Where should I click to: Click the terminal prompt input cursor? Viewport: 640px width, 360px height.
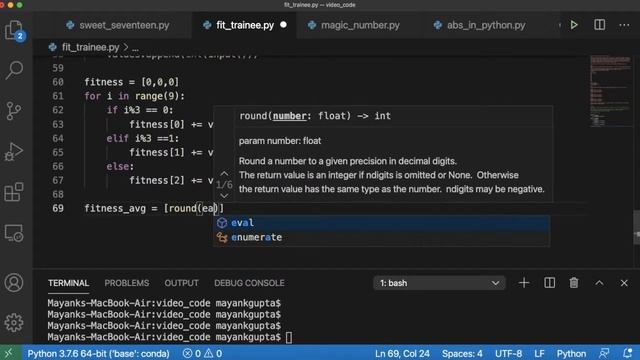tap(289, 337)
